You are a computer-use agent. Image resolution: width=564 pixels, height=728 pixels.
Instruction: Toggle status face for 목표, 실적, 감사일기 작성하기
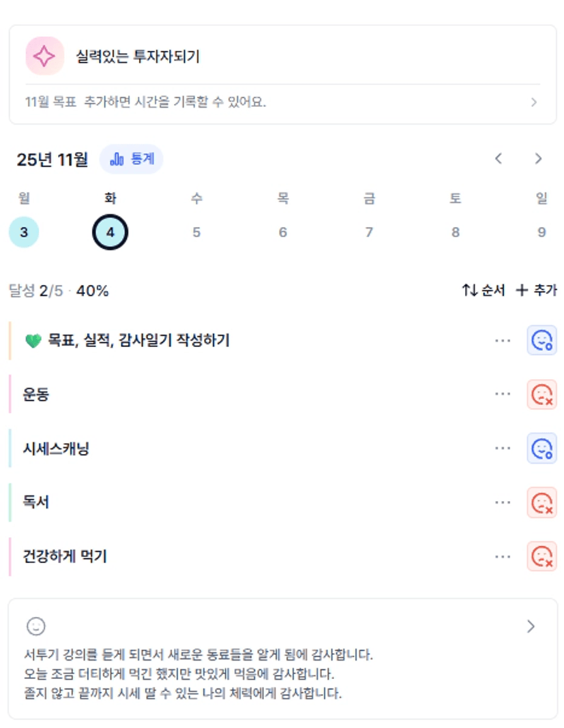click(x=541, y=340)
